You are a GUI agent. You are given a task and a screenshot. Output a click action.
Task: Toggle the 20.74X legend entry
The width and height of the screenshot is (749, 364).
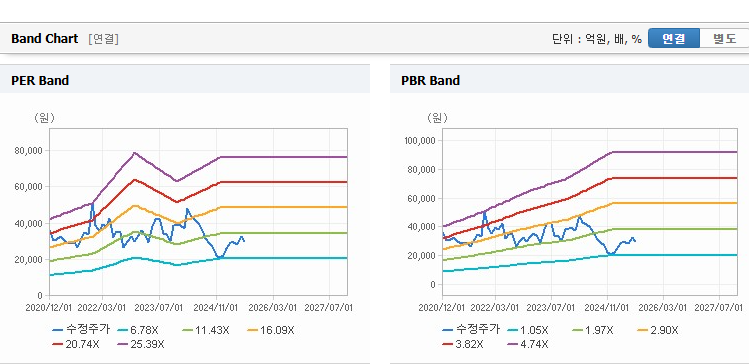(76, 344)
